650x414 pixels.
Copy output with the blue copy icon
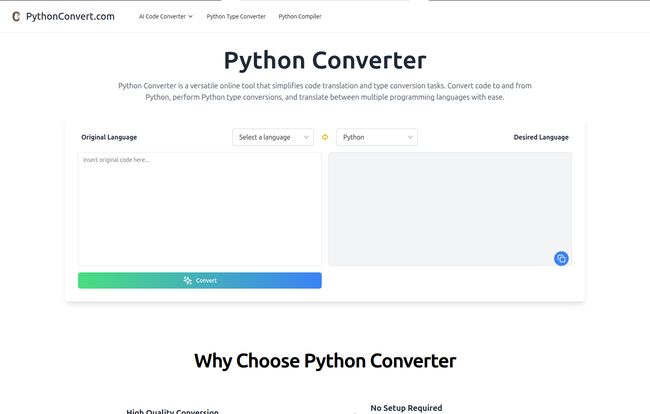(x=561, y=259)
